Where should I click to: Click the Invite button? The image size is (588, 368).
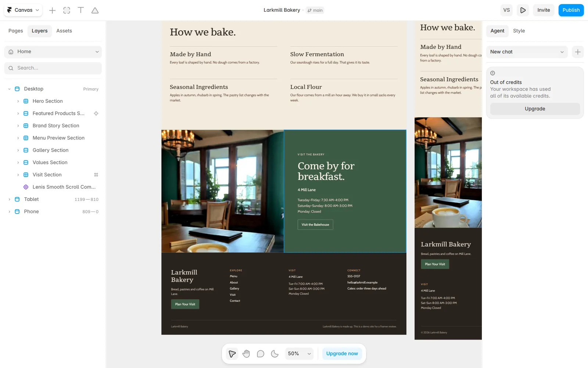pyautogui.click(x=544, y=10)
